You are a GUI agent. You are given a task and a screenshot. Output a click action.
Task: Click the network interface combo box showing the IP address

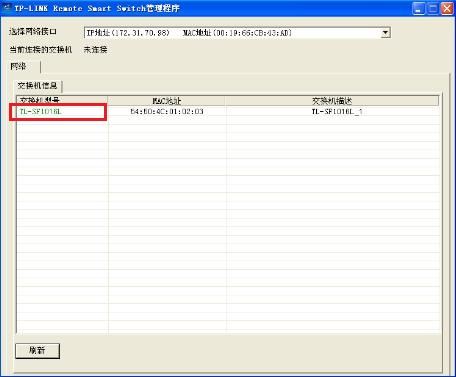point(237,33)
